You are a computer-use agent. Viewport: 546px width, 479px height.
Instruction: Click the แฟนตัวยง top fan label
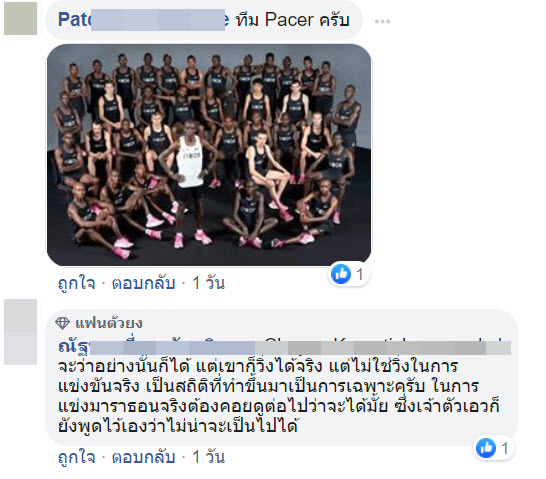[109, 323]
